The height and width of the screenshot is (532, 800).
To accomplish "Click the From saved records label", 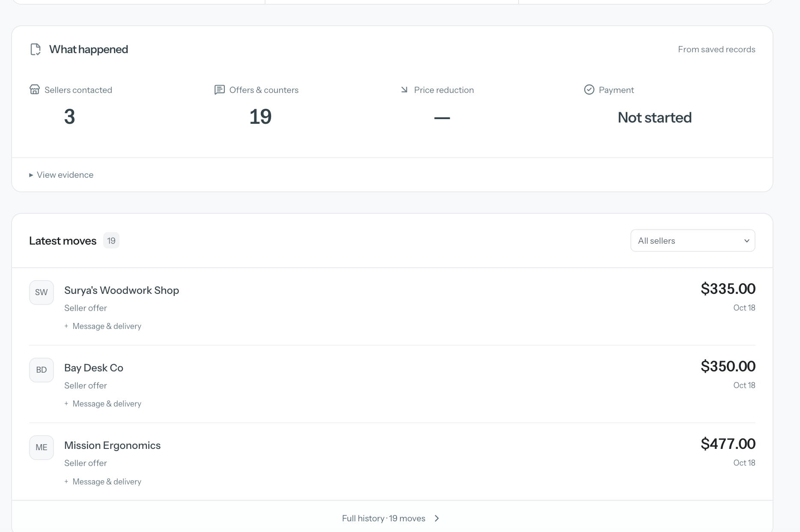I will (716, 49).
